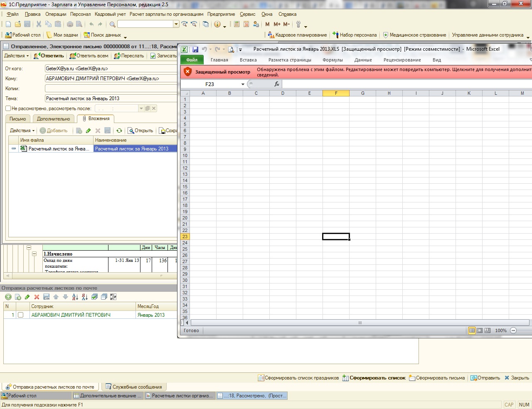Open search field dropdown arrow in toolbar
532x409 pixels.
[x=176, y=24]
